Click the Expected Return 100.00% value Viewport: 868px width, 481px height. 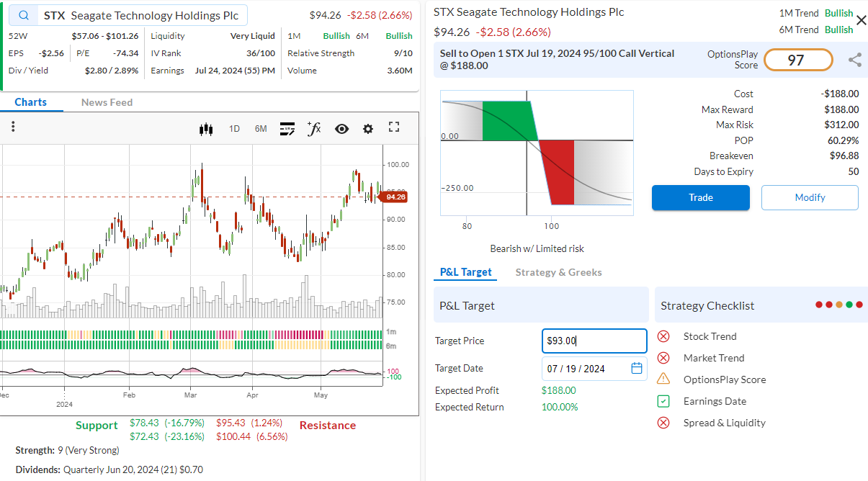(x=560, y=407)
